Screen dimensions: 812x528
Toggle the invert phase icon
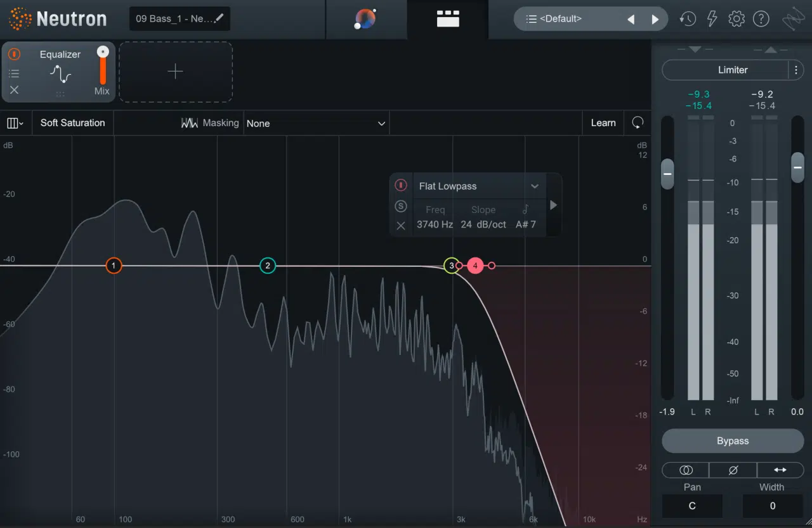tap(733, 470)
